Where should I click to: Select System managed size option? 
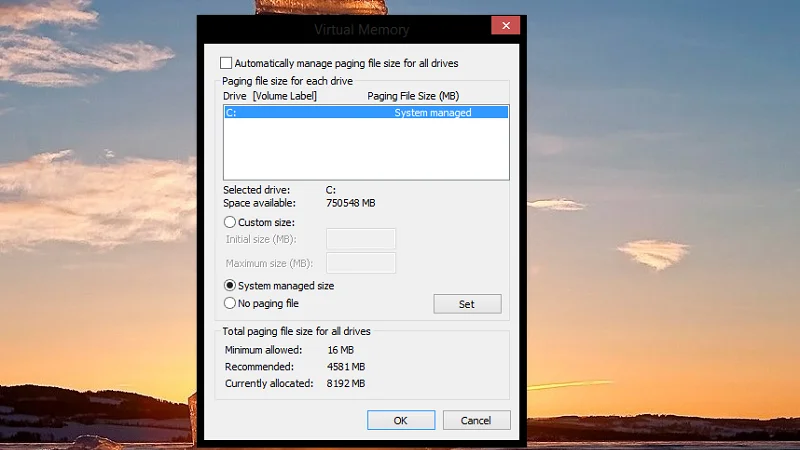[x=230, y=285]
